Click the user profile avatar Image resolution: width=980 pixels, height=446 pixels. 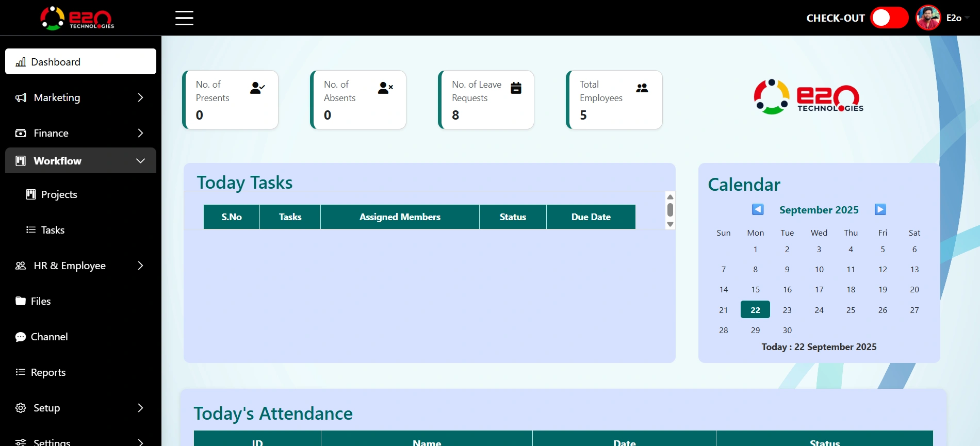point(928,18)
